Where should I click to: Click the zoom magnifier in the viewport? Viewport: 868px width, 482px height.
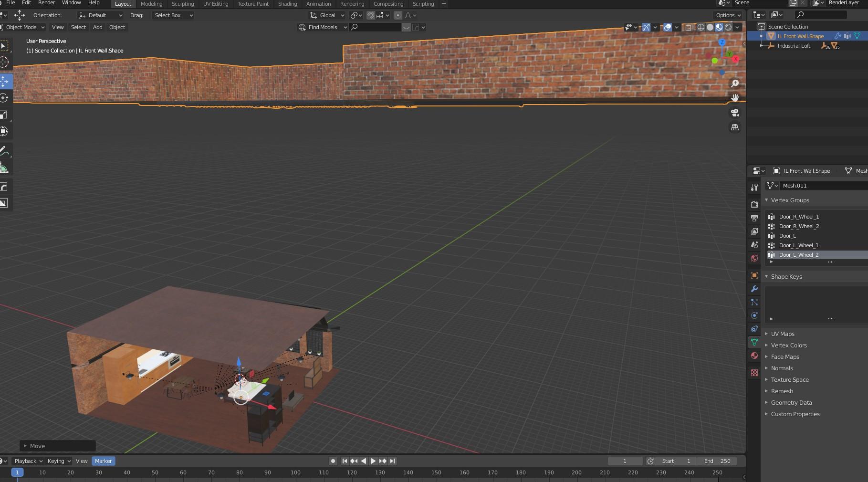tap(735, 84)
